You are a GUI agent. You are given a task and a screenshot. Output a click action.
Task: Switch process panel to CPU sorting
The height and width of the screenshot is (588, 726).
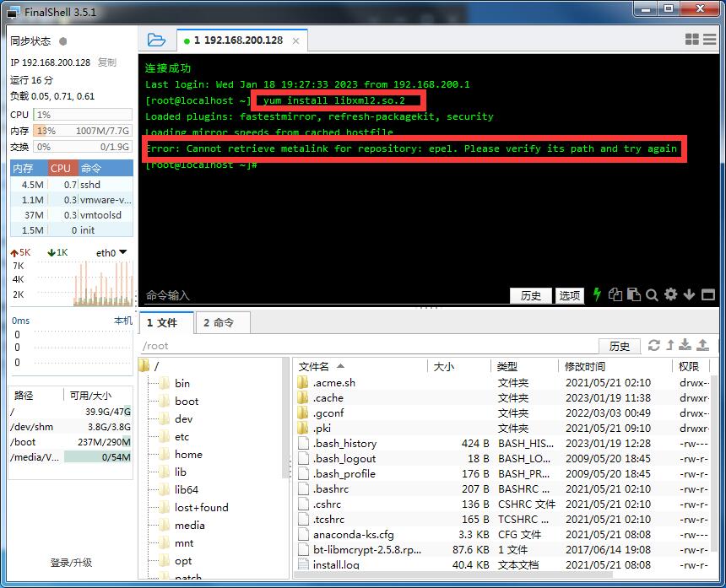pos(60,168)
